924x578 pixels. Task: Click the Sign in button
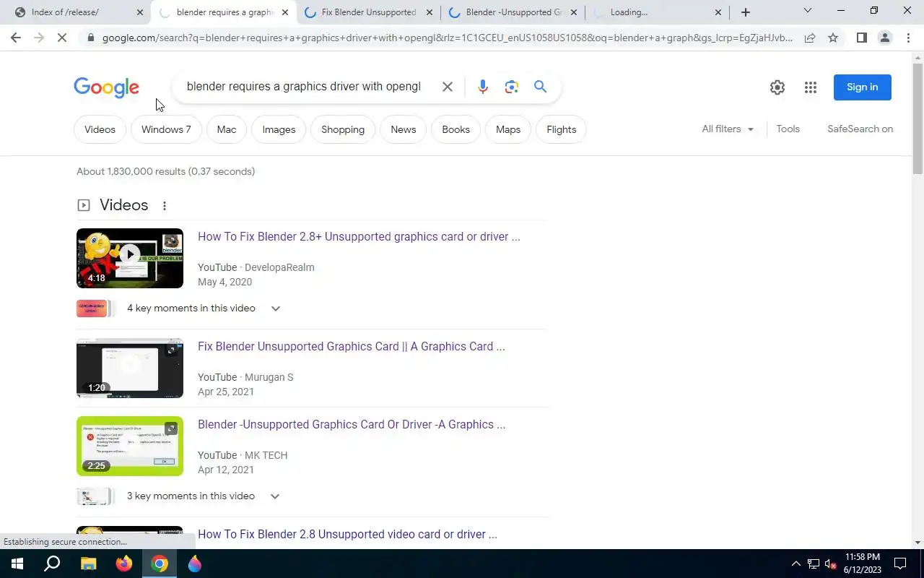tap(863, 87)
